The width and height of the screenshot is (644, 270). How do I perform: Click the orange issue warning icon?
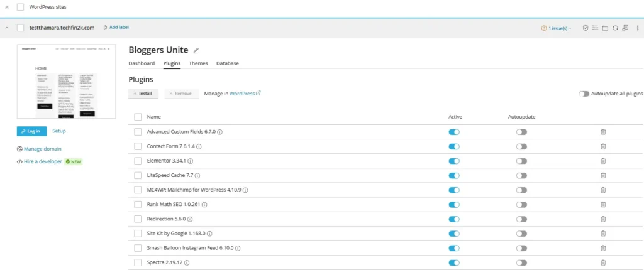pos(544,28)
